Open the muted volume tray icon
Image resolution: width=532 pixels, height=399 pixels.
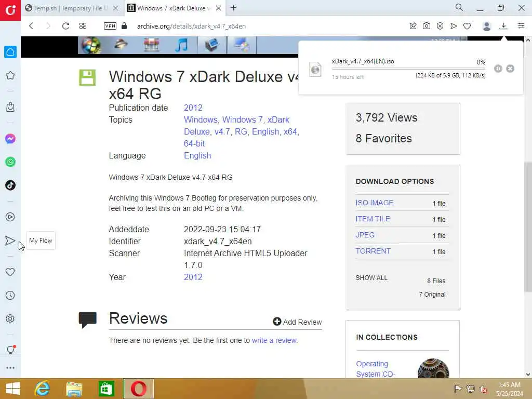click(483, 389)
